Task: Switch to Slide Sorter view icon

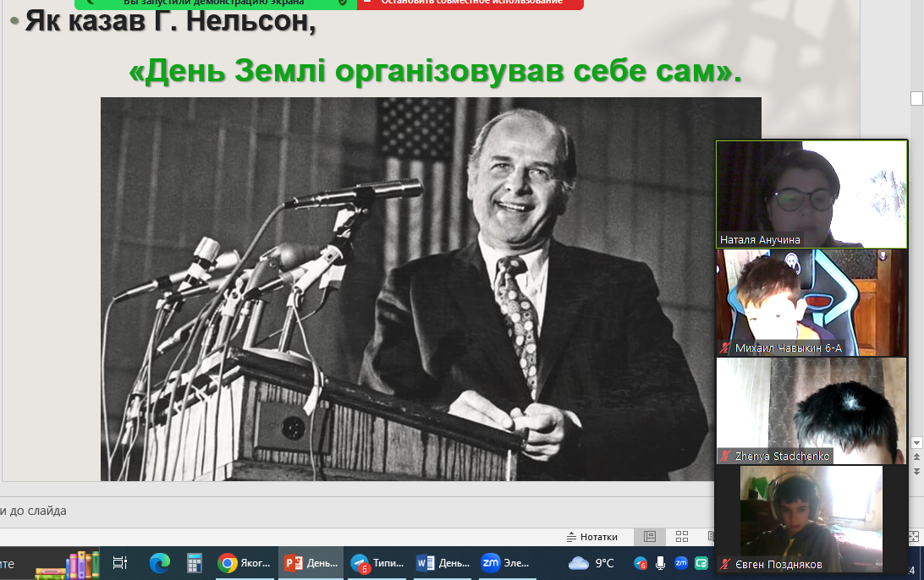Action: click(x=682, y=536)
